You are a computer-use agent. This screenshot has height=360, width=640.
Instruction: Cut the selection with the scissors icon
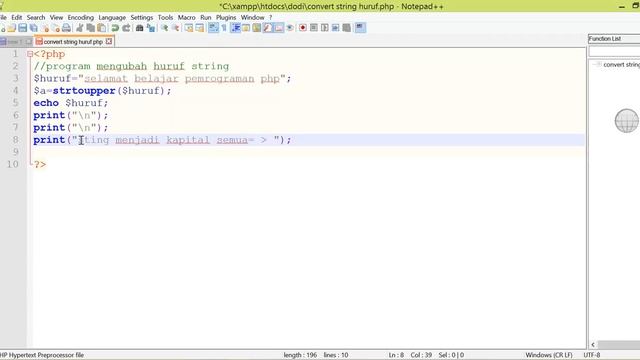point(80,28)
